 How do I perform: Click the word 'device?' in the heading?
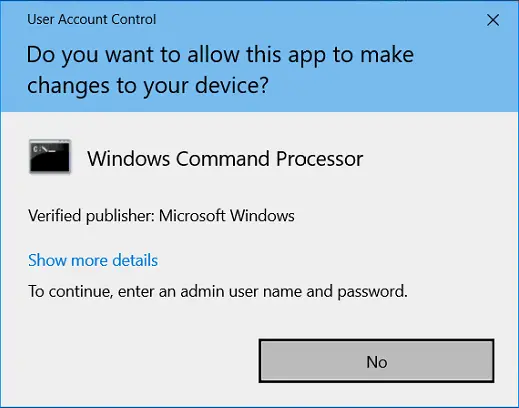(x=232, y=85)
